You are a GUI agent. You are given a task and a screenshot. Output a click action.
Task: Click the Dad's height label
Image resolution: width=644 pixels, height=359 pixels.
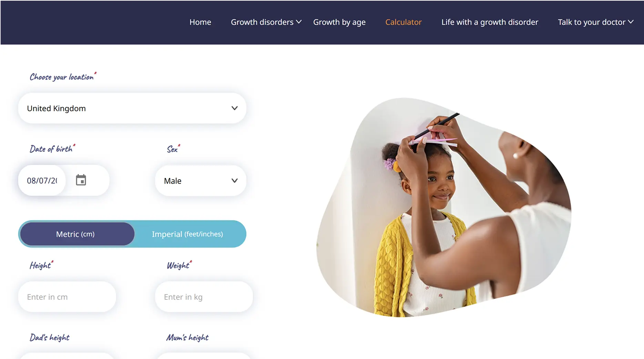tap(50, 337)
